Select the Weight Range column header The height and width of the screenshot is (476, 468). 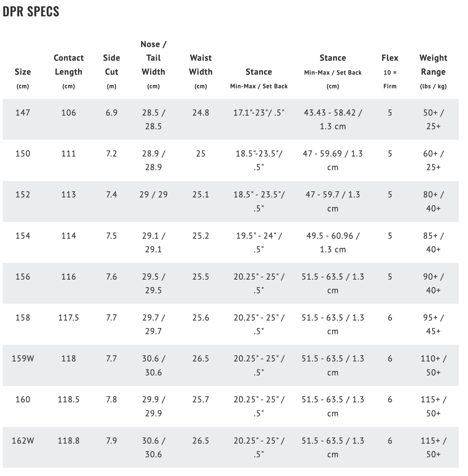[433, 65]
